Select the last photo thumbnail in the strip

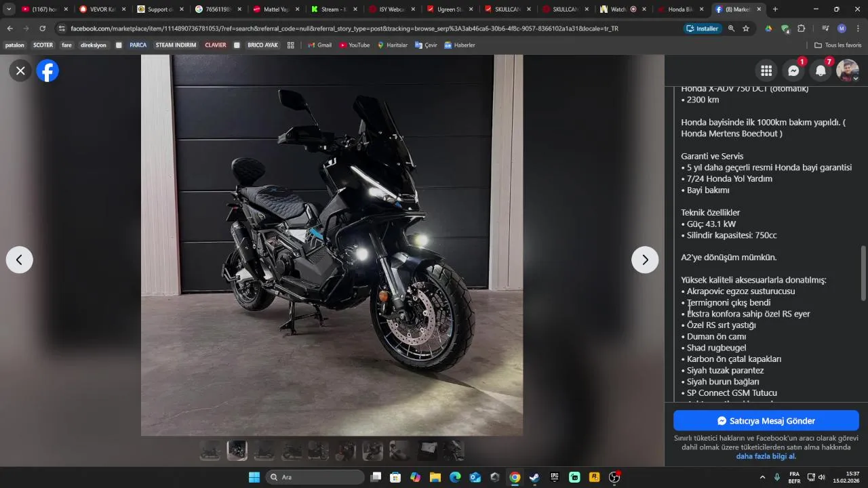point(454,451)
